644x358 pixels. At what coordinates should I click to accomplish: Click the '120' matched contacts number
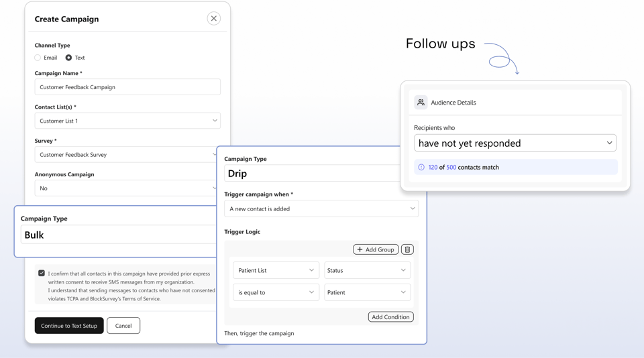[433, 167]
